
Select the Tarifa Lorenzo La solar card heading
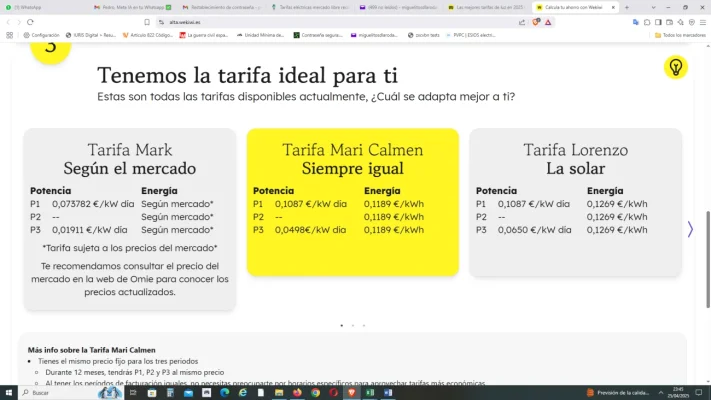(x=575, y=159)
